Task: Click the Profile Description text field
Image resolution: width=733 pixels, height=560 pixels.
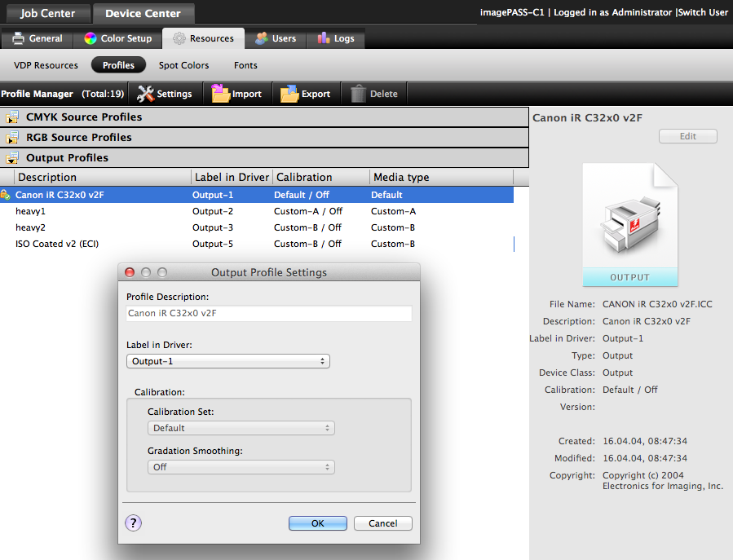Action: pos(269,313)
